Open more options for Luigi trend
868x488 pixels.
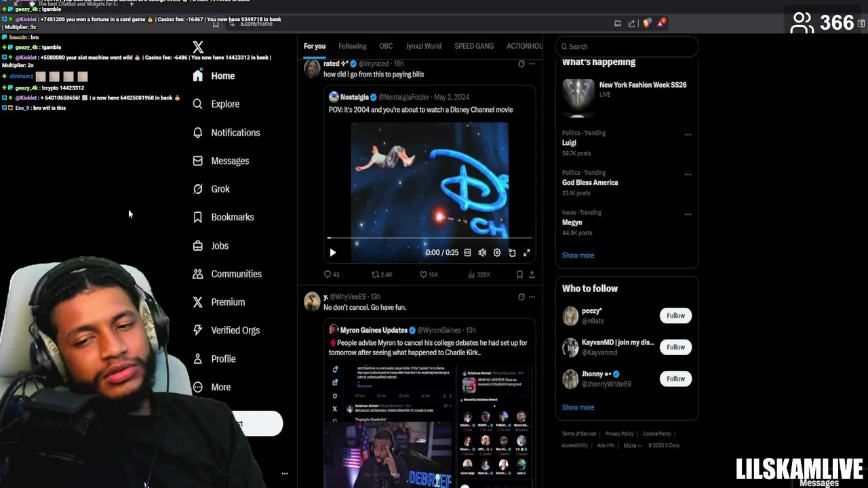[x=688, y=134]
